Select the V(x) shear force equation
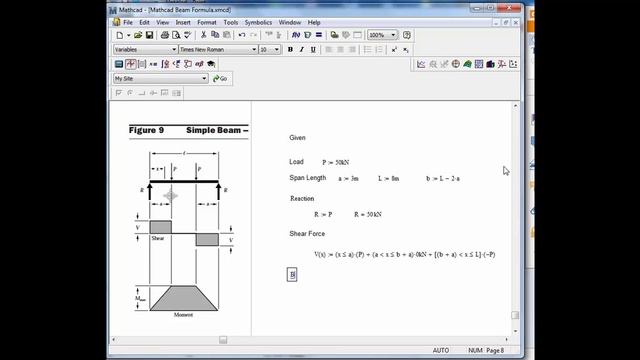Screen dimensions: 640x360 pyautogui.click(x=404, y=254)
